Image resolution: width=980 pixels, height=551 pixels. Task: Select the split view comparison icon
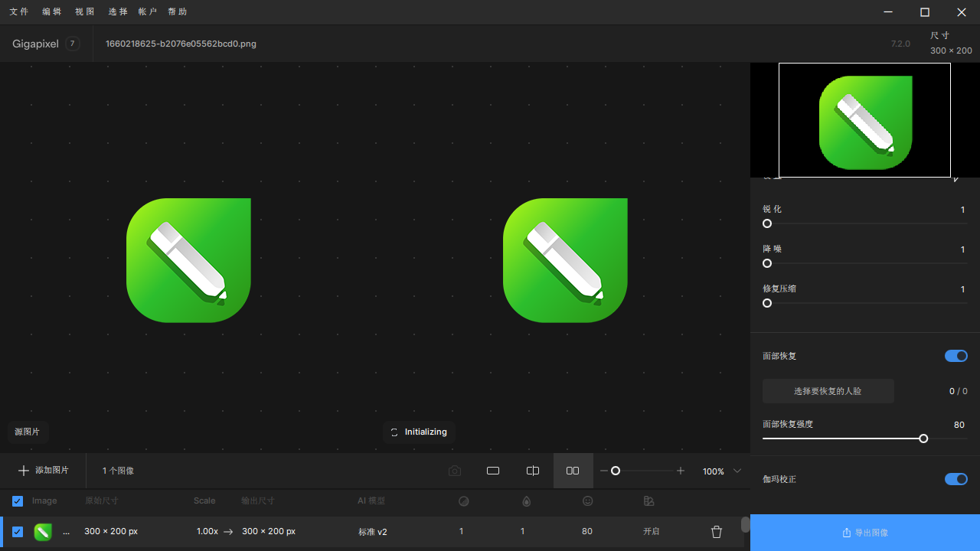point(533,471)
